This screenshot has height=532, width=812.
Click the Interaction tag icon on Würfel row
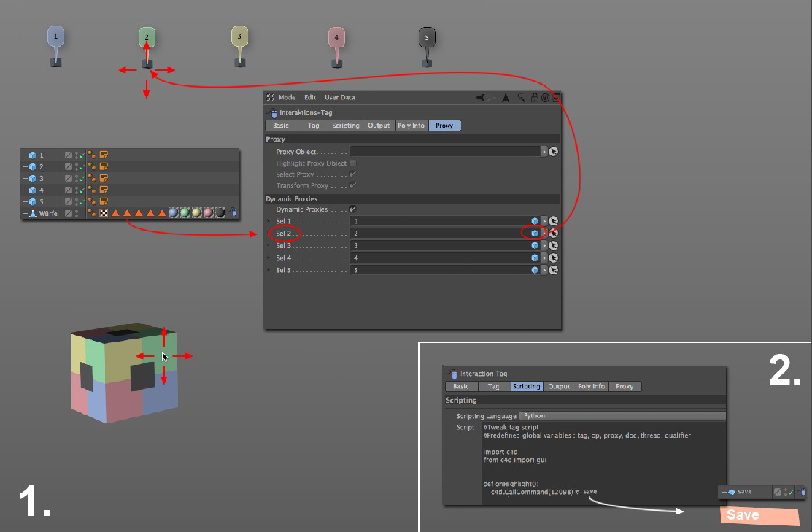point(233,213)
